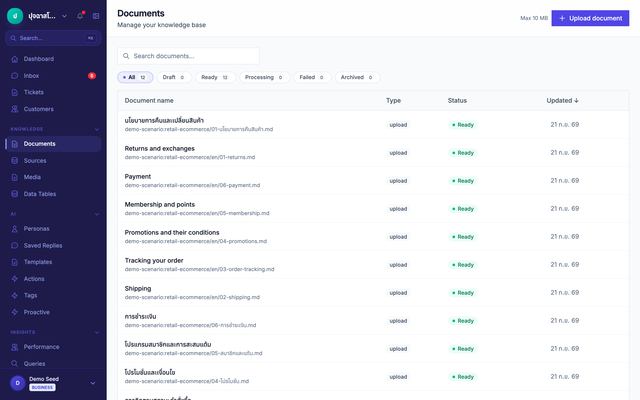Viewport: 640px width, 400px height.
Task: Click the Personas user icon
Action: pyautogui.click(x=15, y=229)
